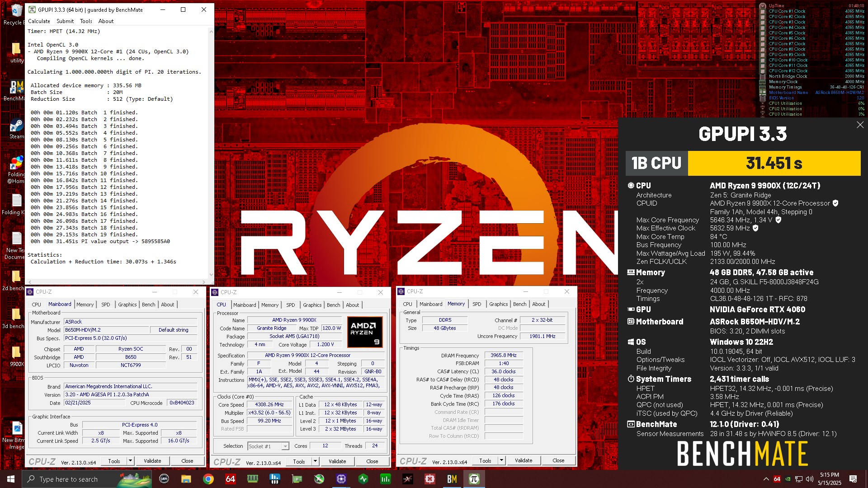868x488 pixels.
Task: Switch to Graphics tab in Memory CPU-Z window
Action: (499, 304)
